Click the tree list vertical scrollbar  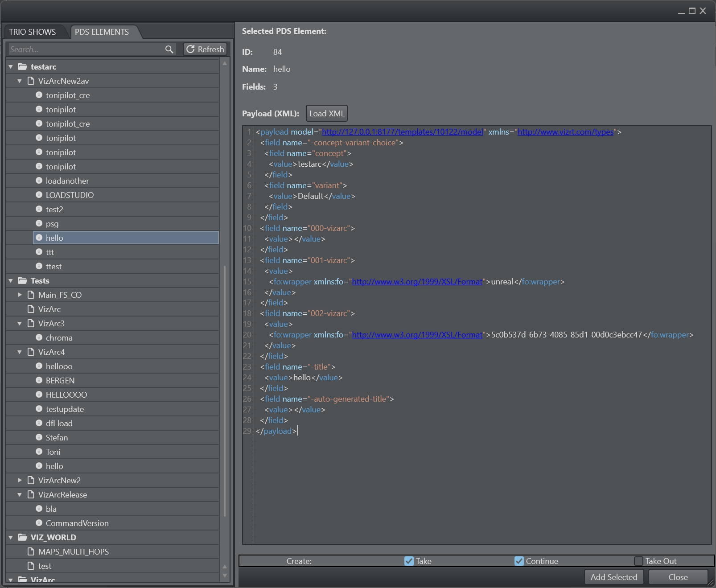[225, 390]
